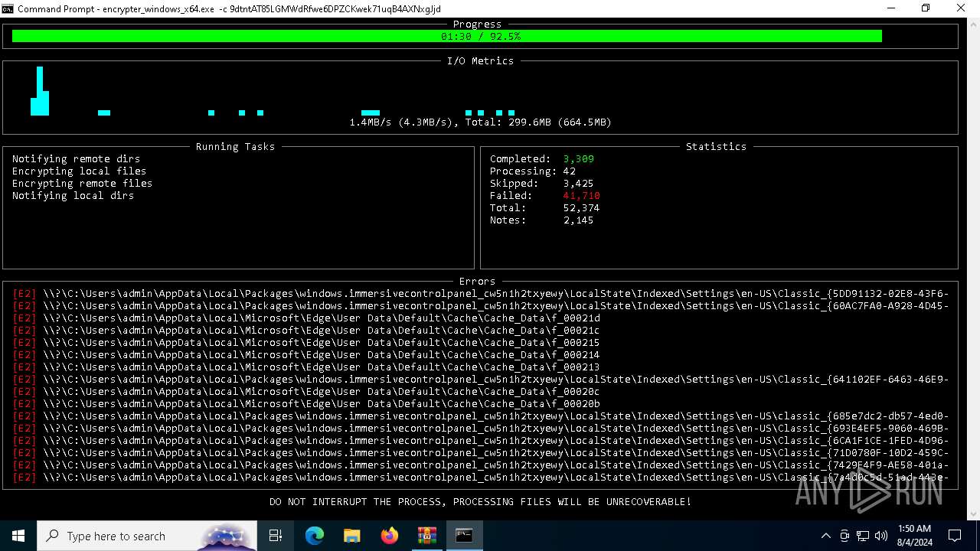Click the Failed count 41,710
The height and width of the screenshot is (551, 980).
click(581, 196)
